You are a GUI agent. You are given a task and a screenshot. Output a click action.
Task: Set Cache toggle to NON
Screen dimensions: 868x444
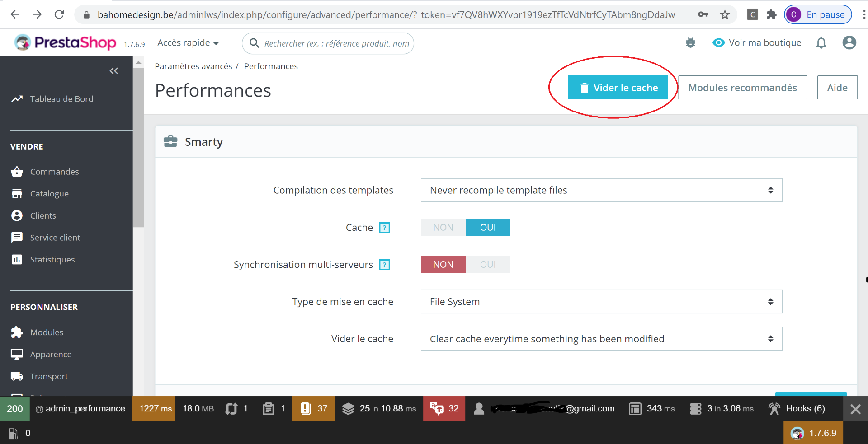[443, 228]
